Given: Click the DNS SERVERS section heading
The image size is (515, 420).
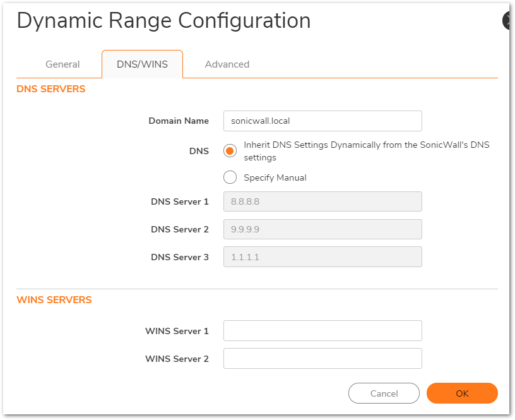Looking at the screenshot, I should click(50, 89).
